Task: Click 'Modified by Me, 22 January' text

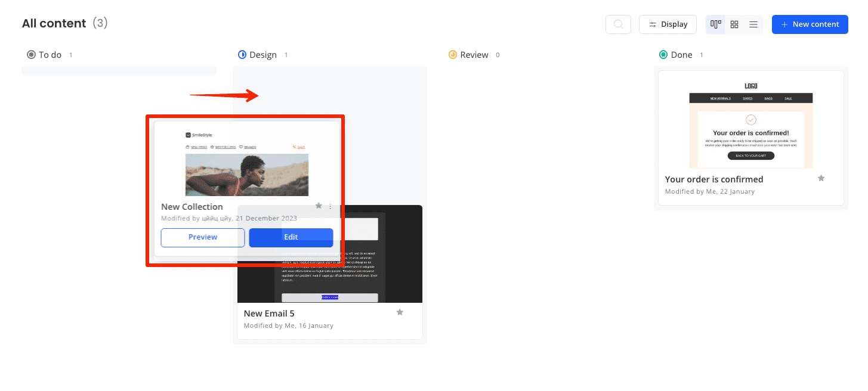Action: pyautogui.click(x=710, y=191)
